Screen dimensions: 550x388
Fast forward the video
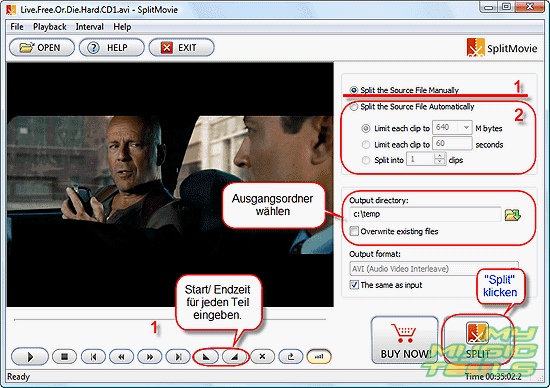point(150,357)
